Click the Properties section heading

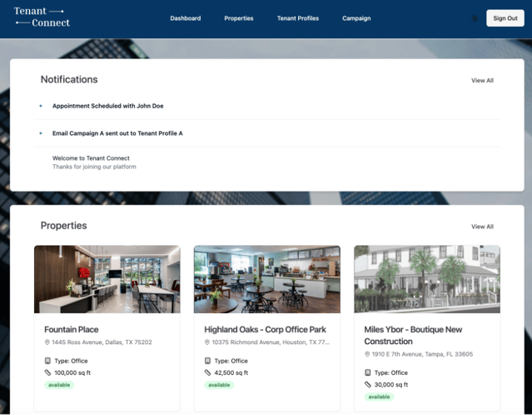(64, 226)
